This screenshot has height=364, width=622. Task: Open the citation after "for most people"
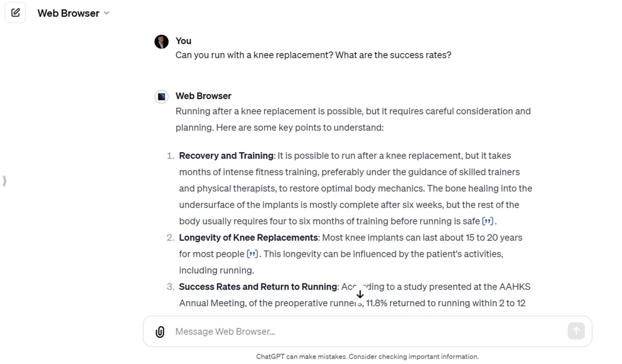point(252,254)
